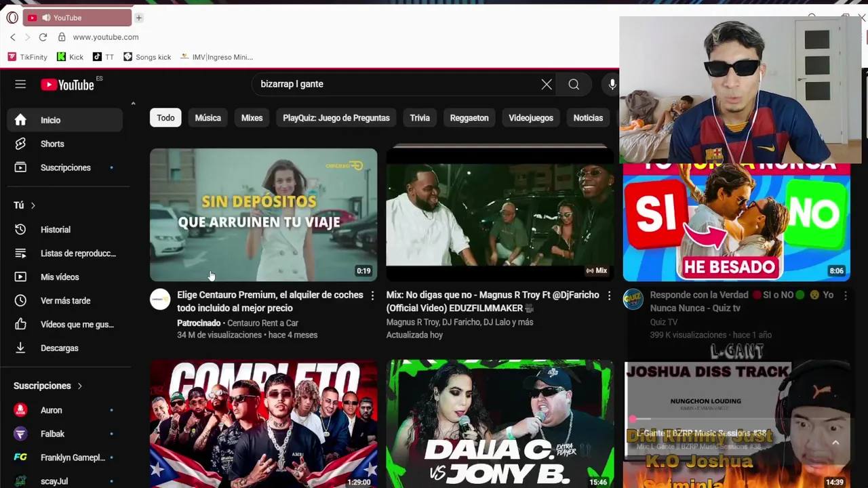Select the Reggaeton filter chip
This screenshot has height=488, width=868.
click(469, 118)
